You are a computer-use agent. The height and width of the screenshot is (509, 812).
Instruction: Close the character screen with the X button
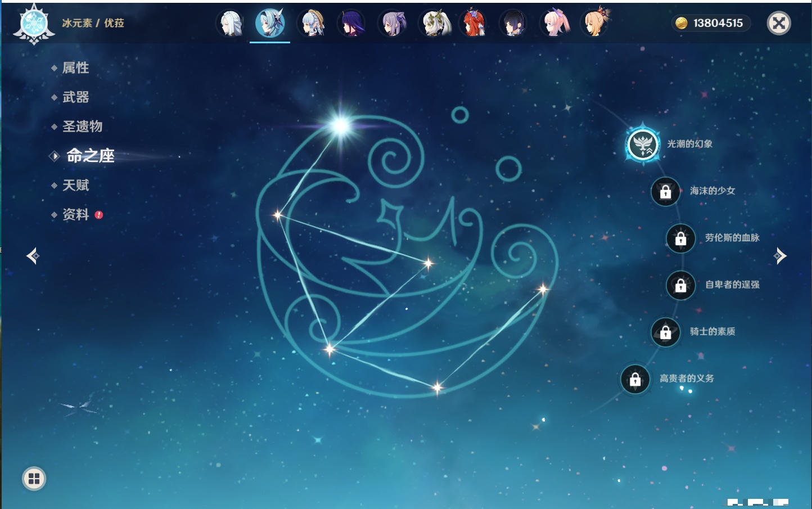(x=779, y=23)
